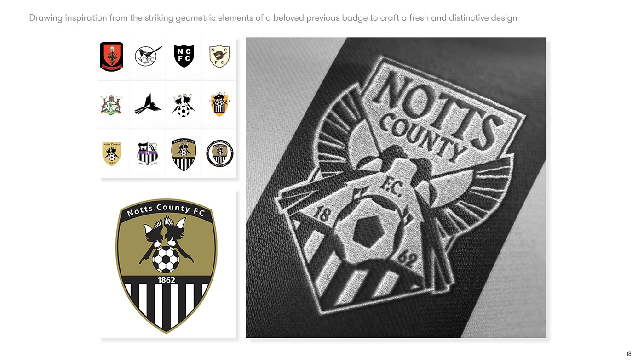Image resolution: width=644 pixels, height=362 pixels.
Task: Click the small gold Notts County 1862 shield
Action: (x=111, y=154)
